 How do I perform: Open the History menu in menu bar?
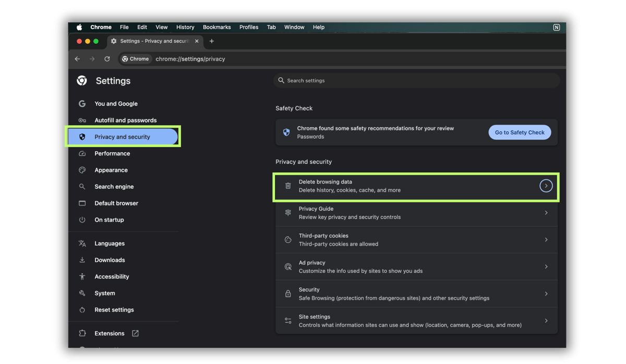click(x=185, y=27)
